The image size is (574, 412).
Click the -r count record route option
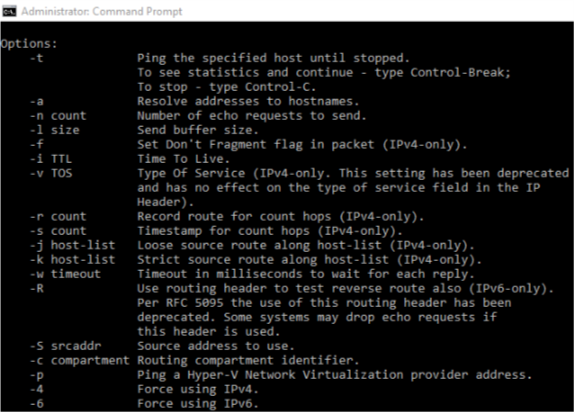coord(227,216)
